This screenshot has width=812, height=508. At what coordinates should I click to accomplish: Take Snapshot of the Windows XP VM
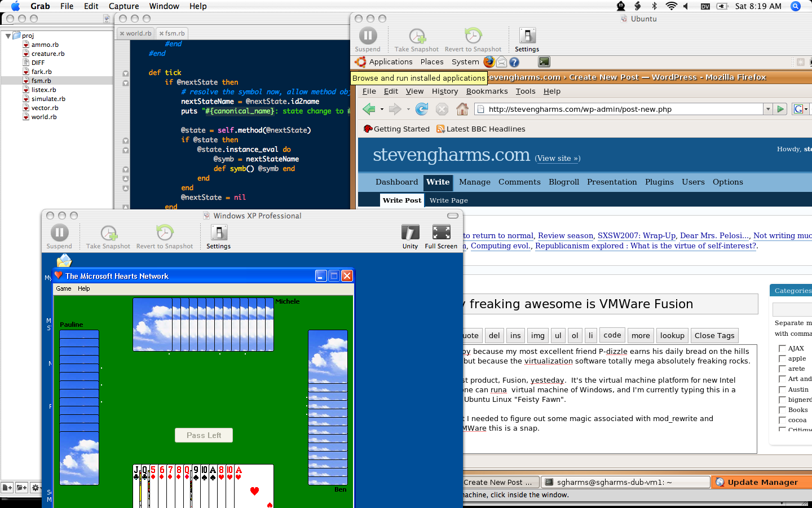click(108, 233)
